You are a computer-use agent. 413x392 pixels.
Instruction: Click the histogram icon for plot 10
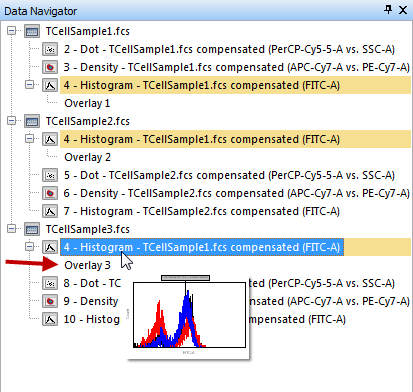coord(50,319)
